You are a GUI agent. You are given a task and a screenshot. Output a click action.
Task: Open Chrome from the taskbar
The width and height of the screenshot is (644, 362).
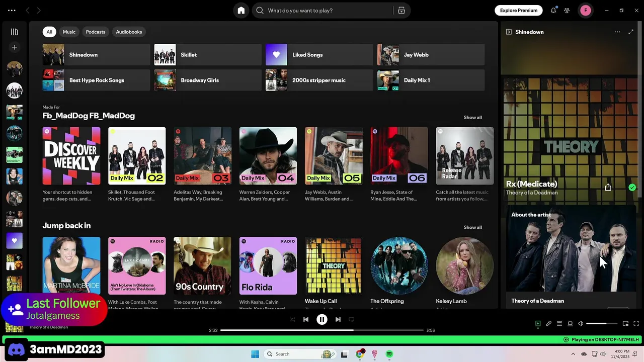point(360,354)
